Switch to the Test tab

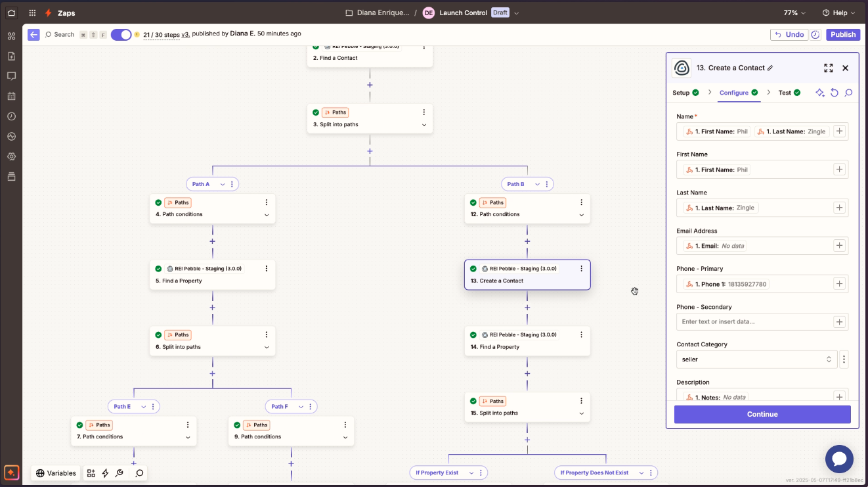[789, 93]
